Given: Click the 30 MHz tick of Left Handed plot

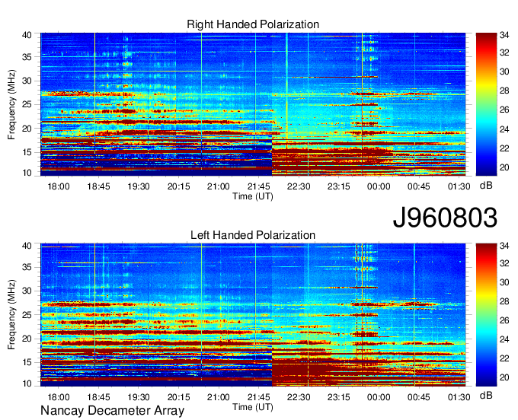Looking at the screenshot, I should click(27, 291).
